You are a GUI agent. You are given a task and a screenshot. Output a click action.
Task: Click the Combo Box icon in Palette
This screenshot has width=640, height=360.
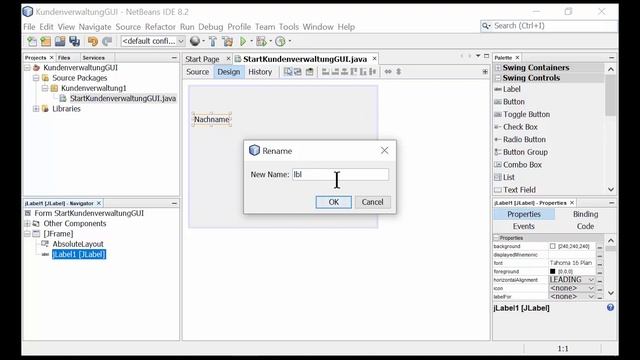point(498,164)
